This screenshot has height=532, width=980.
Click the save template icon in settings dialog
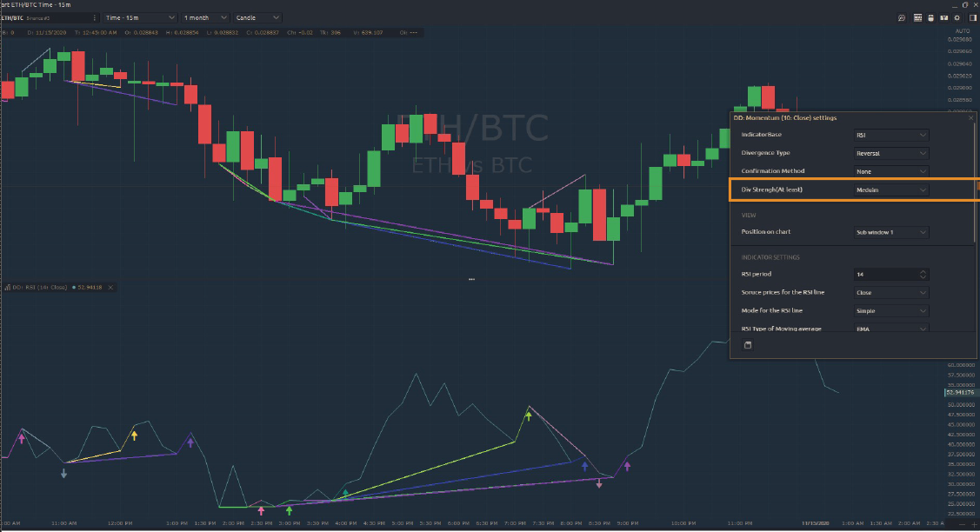(x=747, y=345)
